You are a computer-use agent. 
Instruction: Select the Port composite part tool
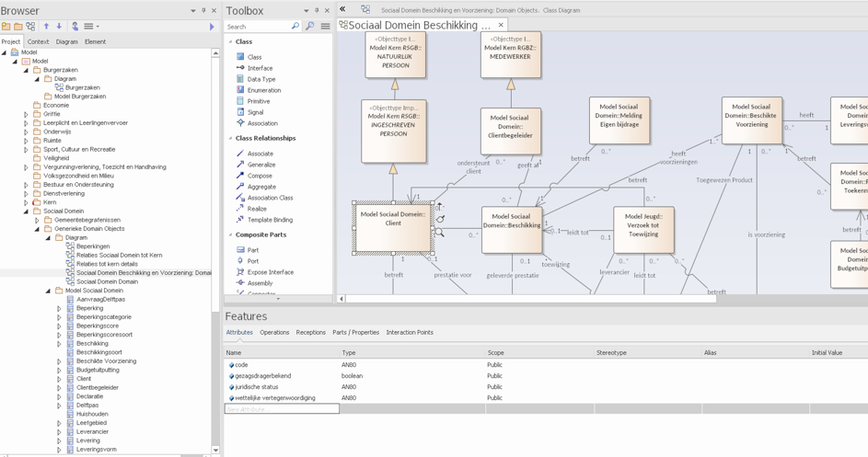click(252, 261)
